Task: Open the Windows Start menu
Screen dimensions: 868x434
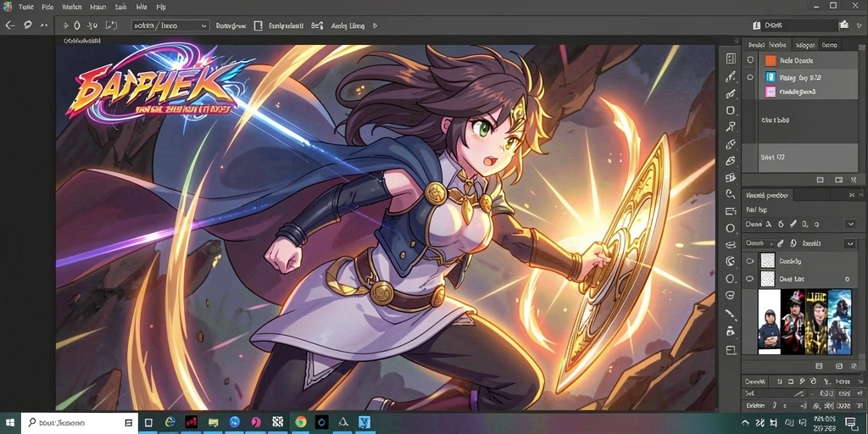Action: 10,422
